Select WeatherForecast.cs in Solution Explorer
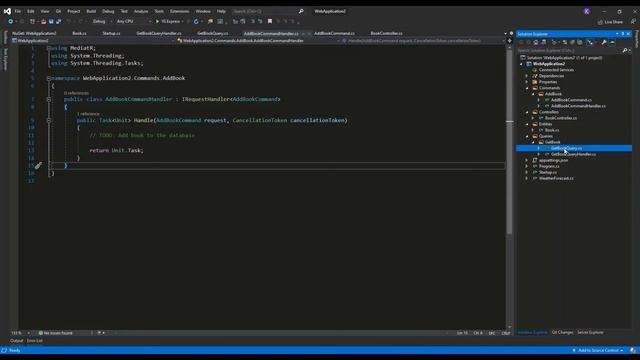 point(556,178)
